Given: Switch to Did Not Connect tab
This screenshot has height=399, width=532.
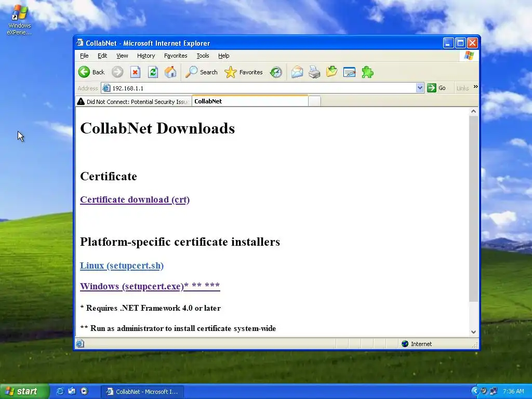Looking at the screenshot, I should 134,101.
